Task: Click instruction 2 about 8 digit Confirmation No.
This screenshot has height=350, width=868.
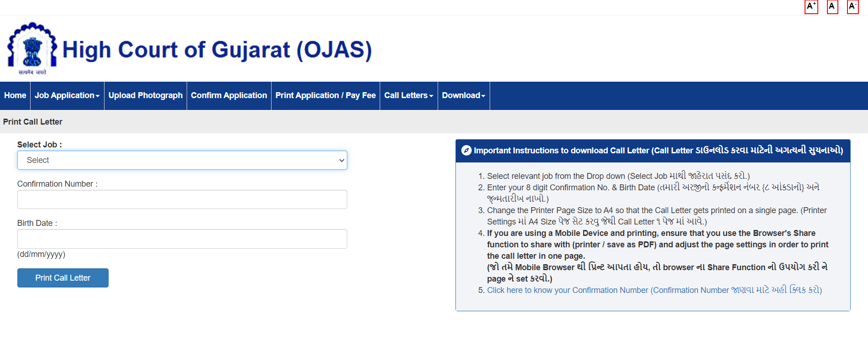Action: (x=653, y=193)
